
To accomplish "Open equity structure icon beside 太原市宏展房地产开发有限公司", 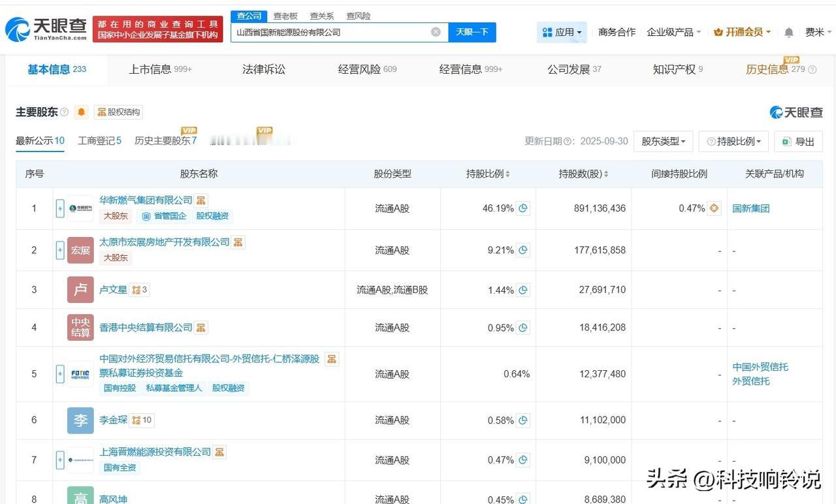I will [x=238, y=242].
